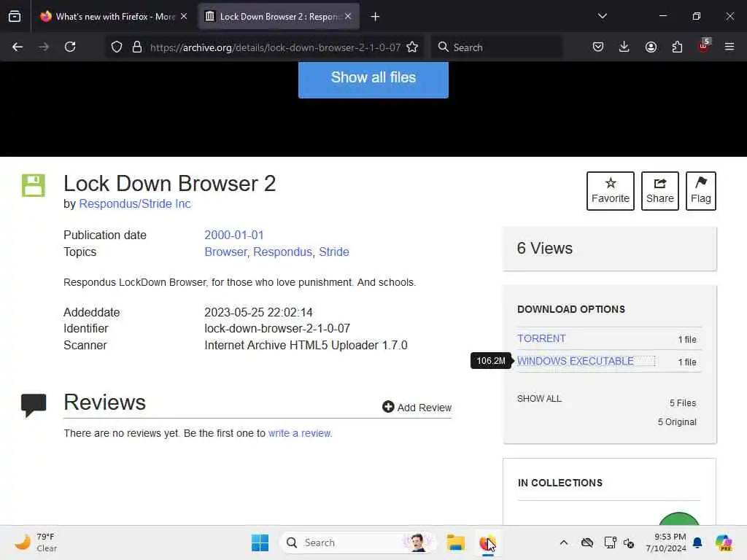
Task: Click the cloud sync-off tray icon
Action: click(x=587, y=542)
